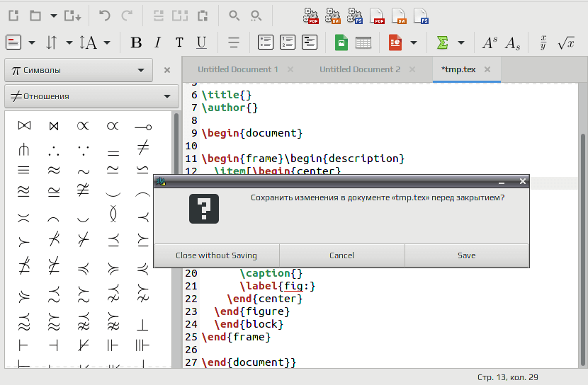Close the symbols side panel
The width and height of the screenshot is (588, 385).
click(x=167, y=70)
